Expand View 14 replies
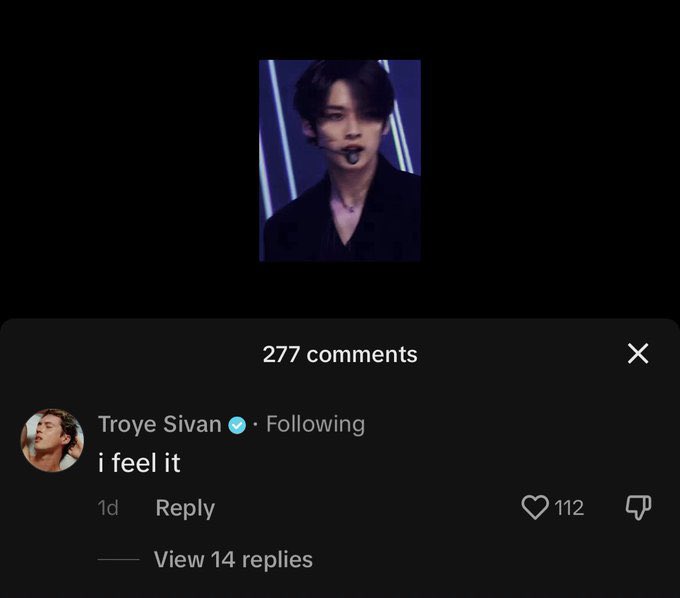 pyautogui.click(x=233, y=559)
